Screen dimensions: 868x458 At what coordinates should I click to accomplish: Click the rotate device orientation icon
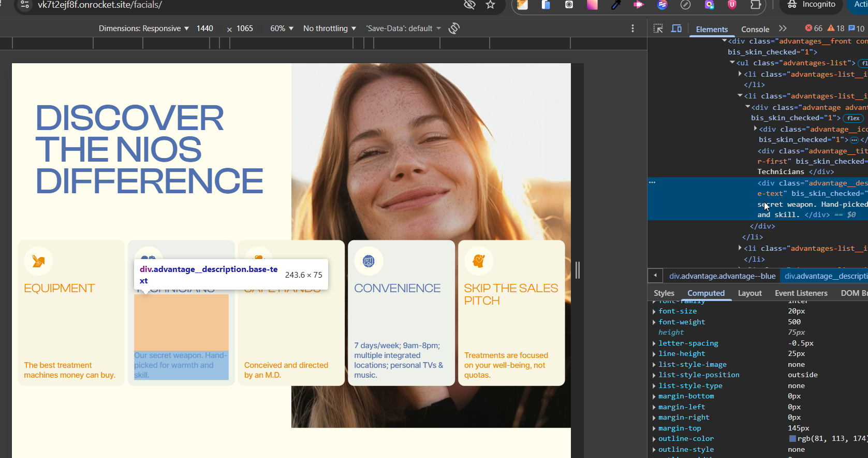[x=454, y=28]
